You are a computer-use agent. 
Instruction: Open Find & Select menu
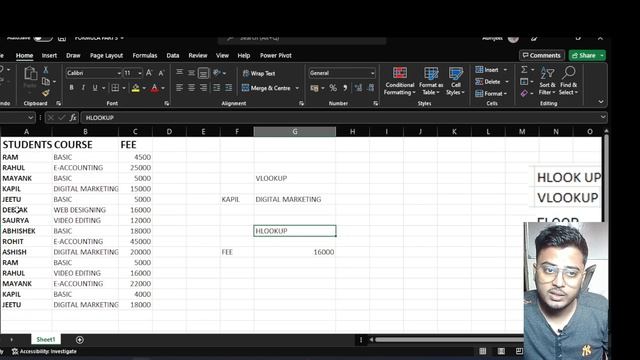coord(569,81)
